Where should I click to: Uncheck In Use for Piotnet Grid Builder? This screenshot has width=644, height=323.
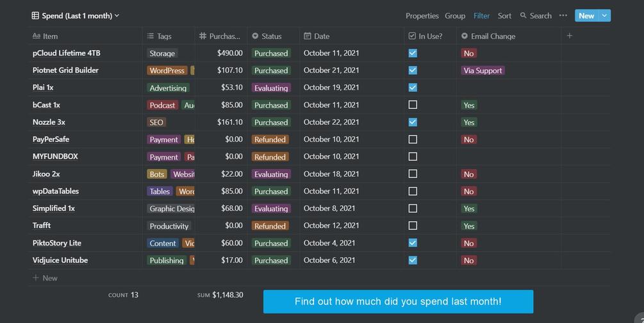point(413,70)
